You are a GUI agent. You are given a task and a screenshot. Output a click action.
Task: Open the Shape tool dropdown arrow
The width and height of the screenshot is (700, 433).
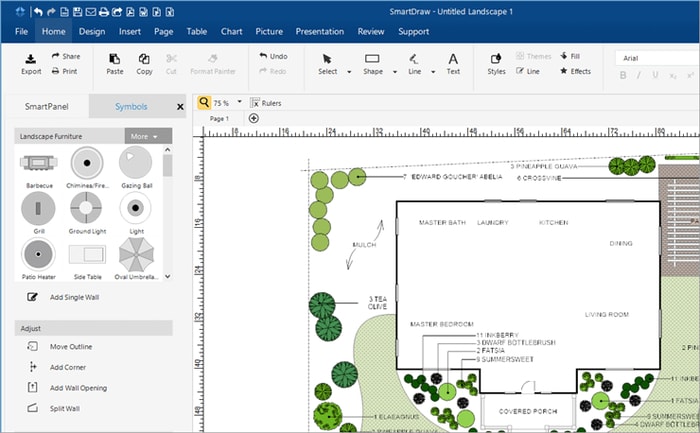394,72
